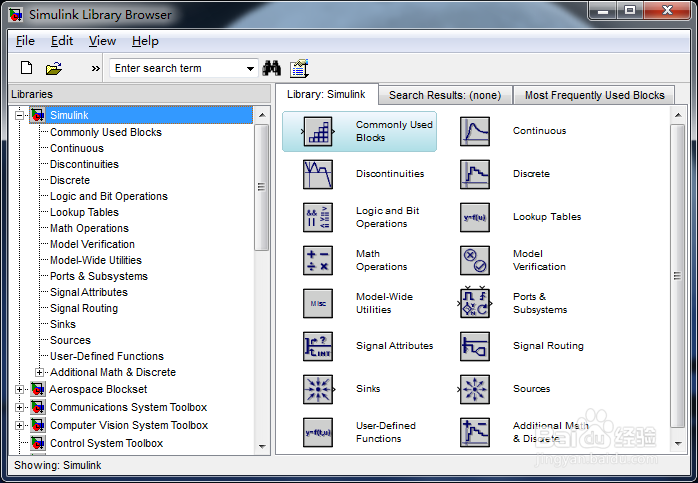Select Math Operations tree item
Viewport: 698px width, 483px height.
coord(89,228)
